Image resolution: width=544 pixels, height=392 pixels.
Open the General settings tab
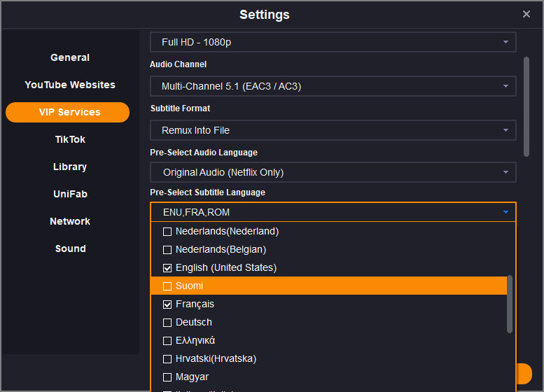[x=70, y=57]
